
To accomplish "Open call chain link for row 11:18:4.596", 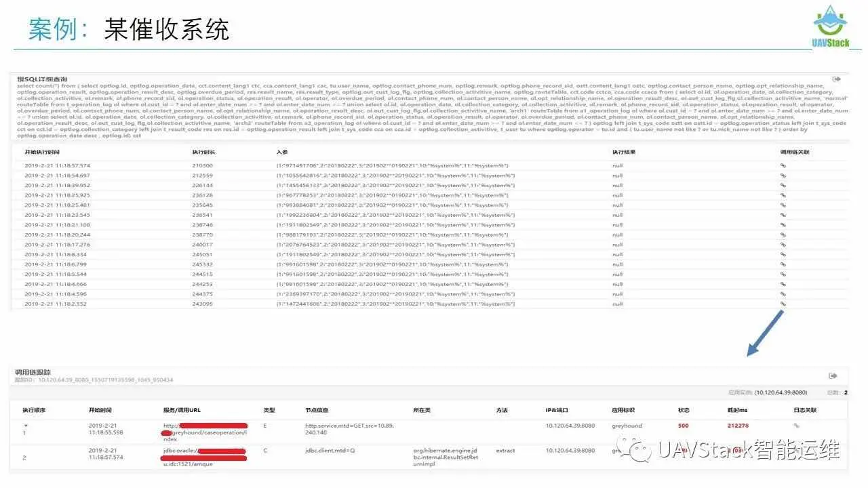I will coord(783,294).
